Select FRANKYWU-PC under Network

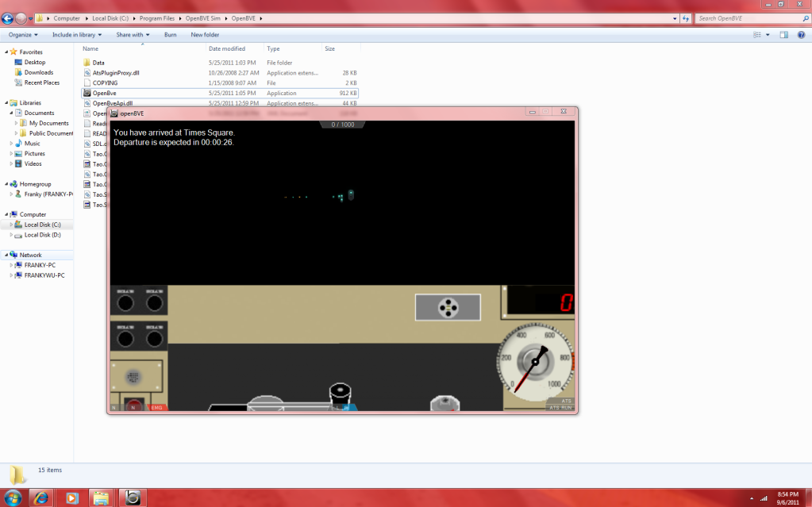(44, 275)
